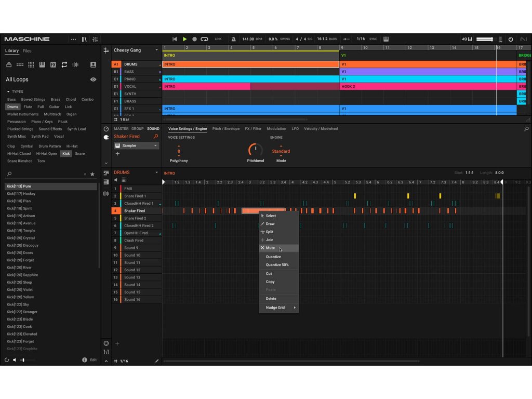
Task: Filter by the Percussion type tag
Action: 16,122
